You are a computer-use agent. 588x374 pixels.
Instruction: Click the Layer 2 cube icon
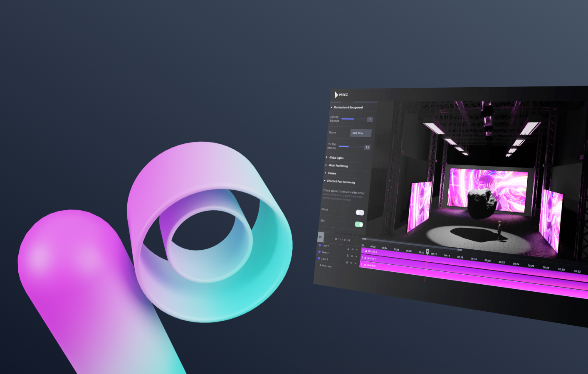(x=319, y=252)
